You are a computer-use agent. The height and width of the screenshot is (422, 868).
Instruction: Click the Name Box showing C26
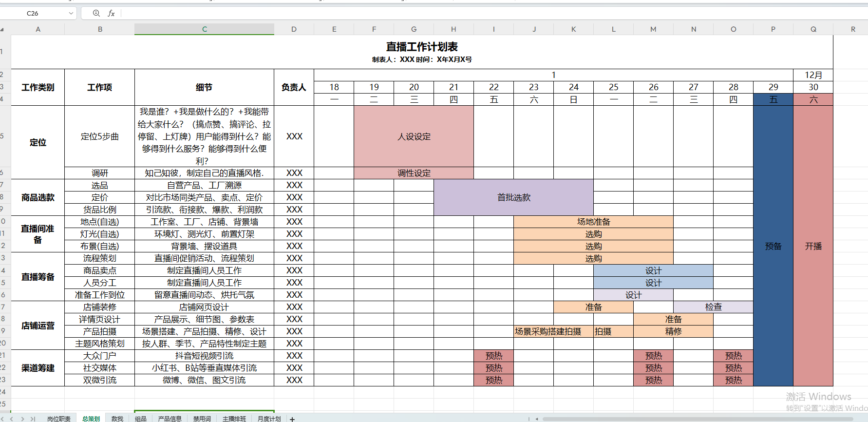tap(33, 13)
